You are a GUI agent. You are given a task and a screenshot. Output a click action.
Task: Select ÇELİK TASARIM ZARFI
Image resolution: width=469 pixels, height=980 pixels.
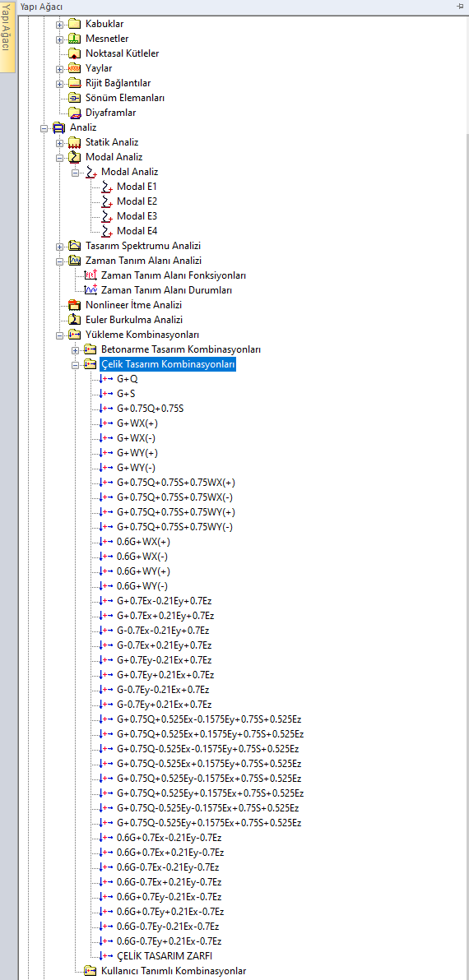point(165,955)
